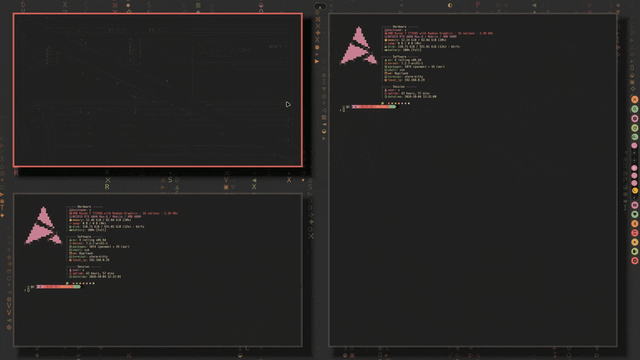
Task: Click the green heart icon in right-edge bar
Action: pos(635,214)
